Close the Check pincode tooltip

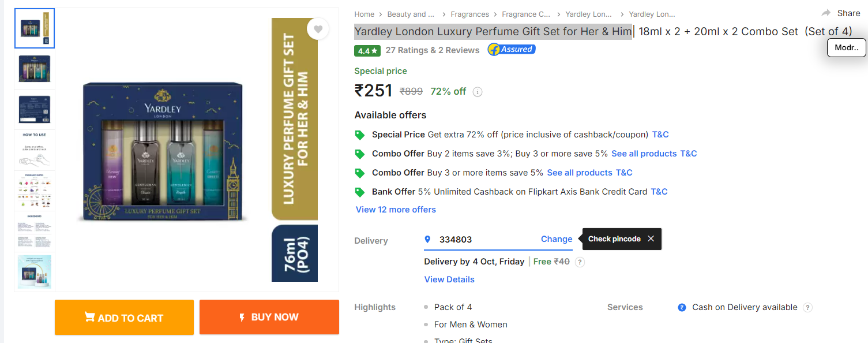coord(651,238)
